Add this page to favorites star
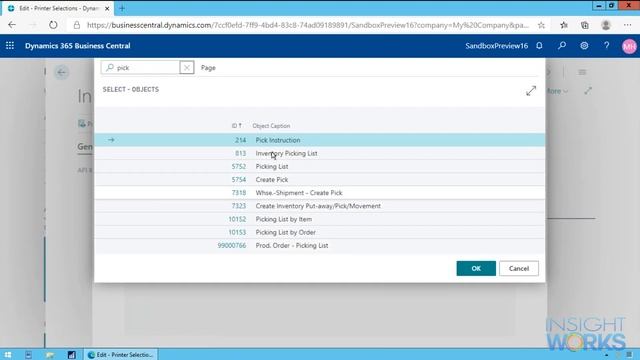The width and height of the screenshot is (640, 360). click(x=541, y=25)
